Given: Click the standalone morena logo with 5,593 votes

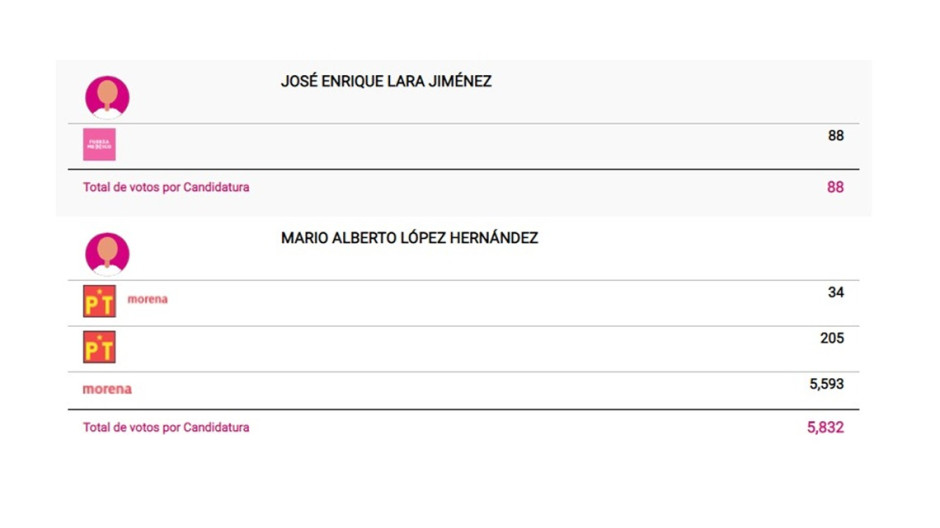Looking at the screenshot, I should 107,389.
